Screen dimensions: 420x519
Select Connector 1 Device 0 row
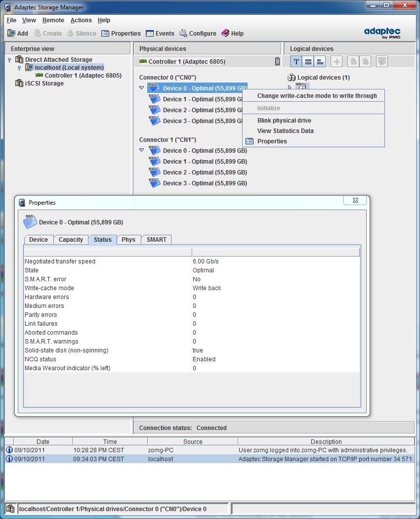pyautogui.click(x=198, y=150)
